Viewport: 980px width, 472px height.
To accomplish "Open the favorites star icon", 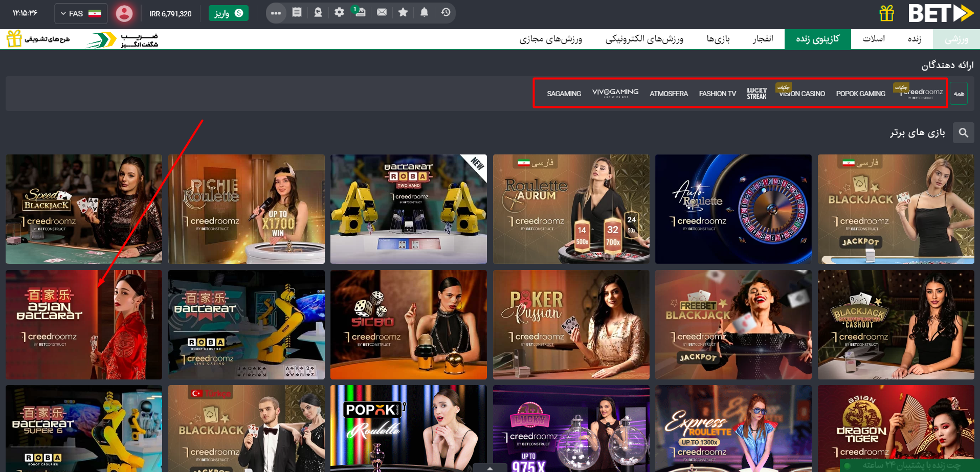I will coord(403,12).
